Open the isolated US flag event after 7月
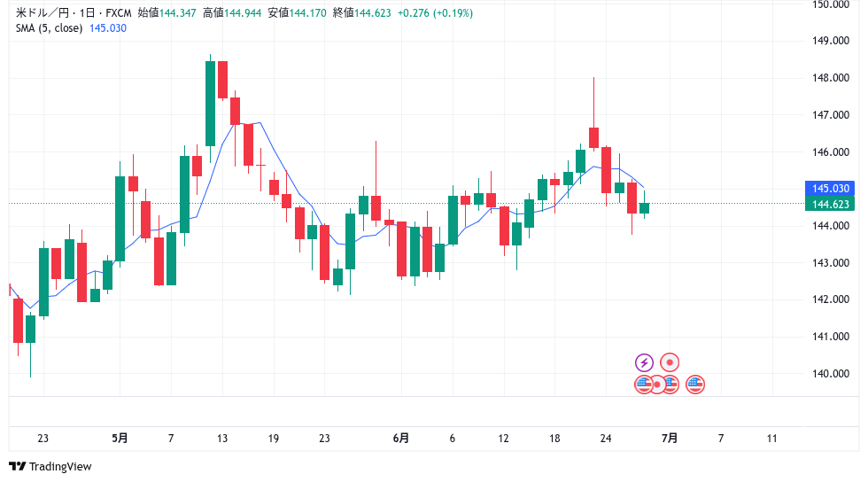Viewport: 868px width, 482px height. coord(695,384)
